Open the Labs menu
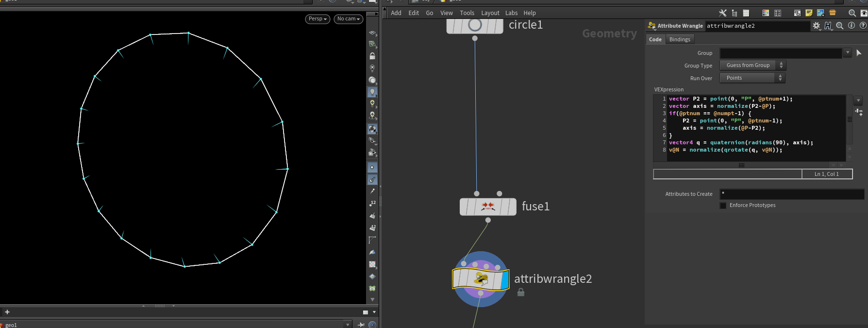 pyautogui.click(x=511, y=13)
